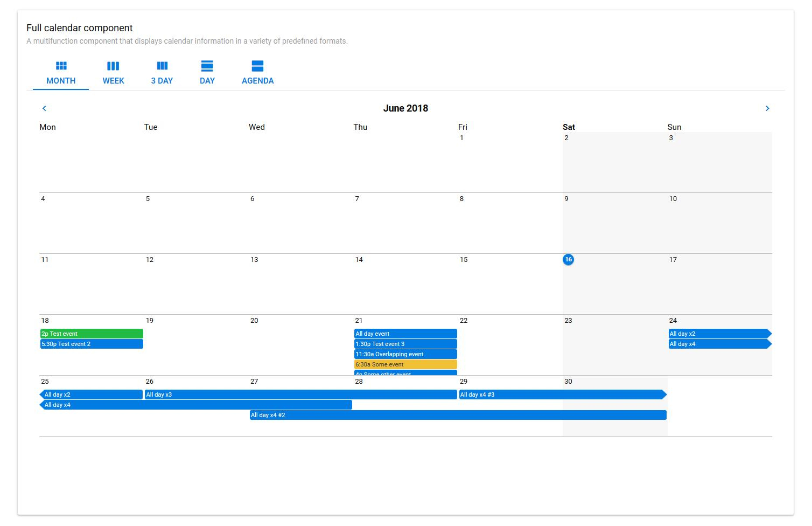The width and height of the screenshot is (812, 526).
Task: Go to next month with right chevron
Action: (x=767, y=108)
